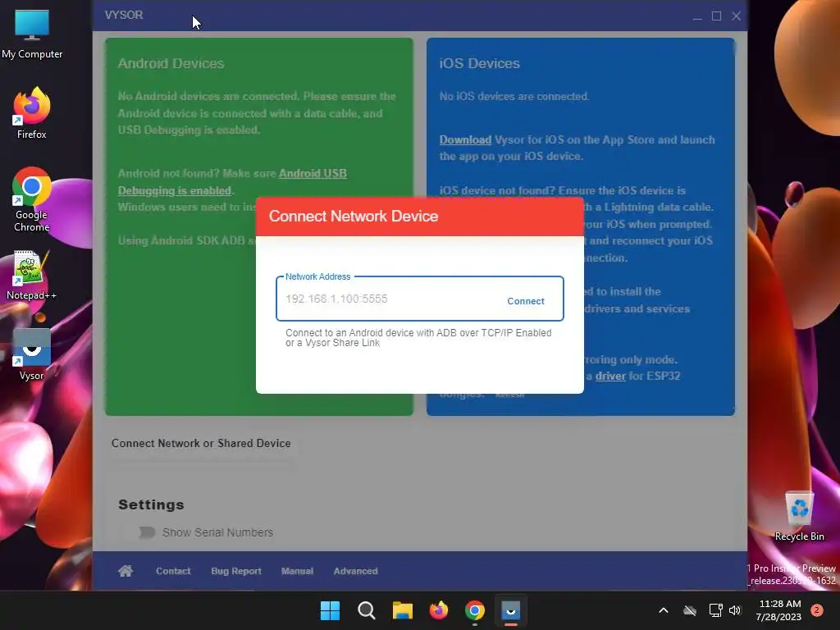Open the ESP32 driver link
The height and width of the screenshot is (630, 840).
point(610,376)
